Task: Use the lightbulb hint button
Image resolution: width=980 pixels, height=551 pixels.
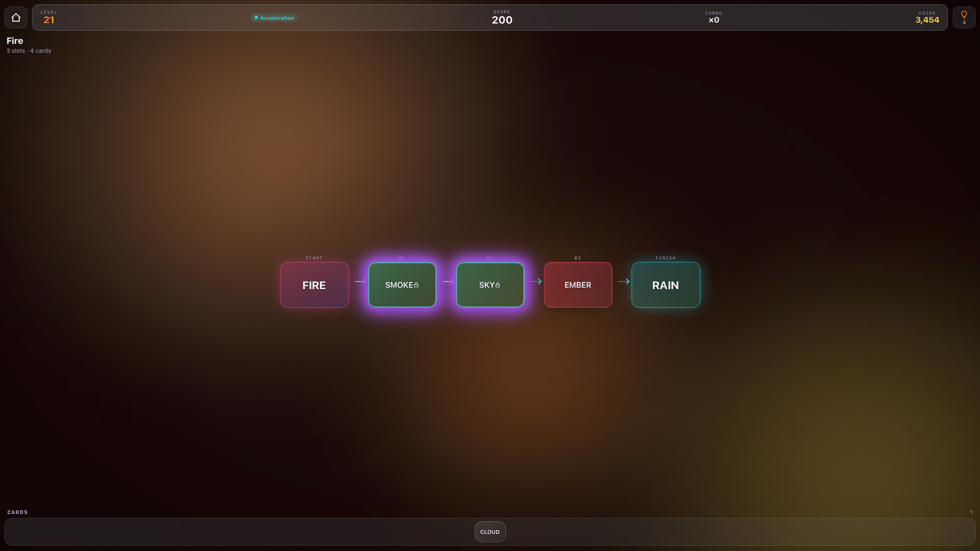Action: click(x=964, y=18)
